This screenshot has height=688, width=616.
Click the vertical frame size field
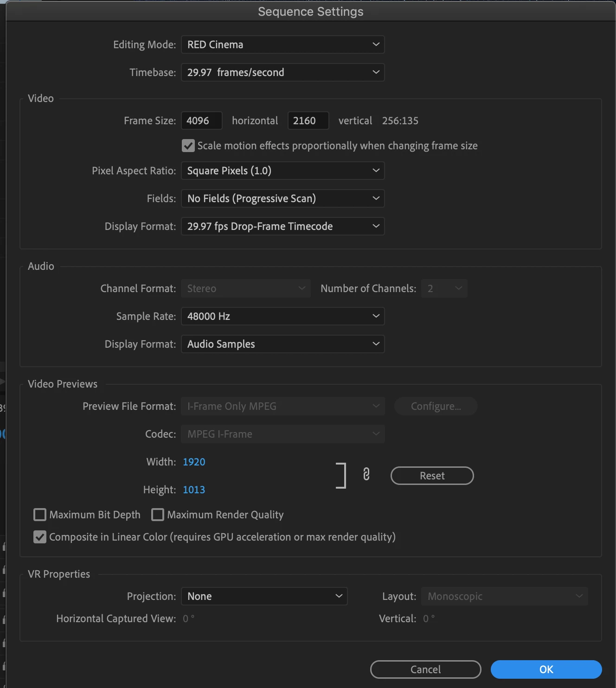tap(308, 121)
